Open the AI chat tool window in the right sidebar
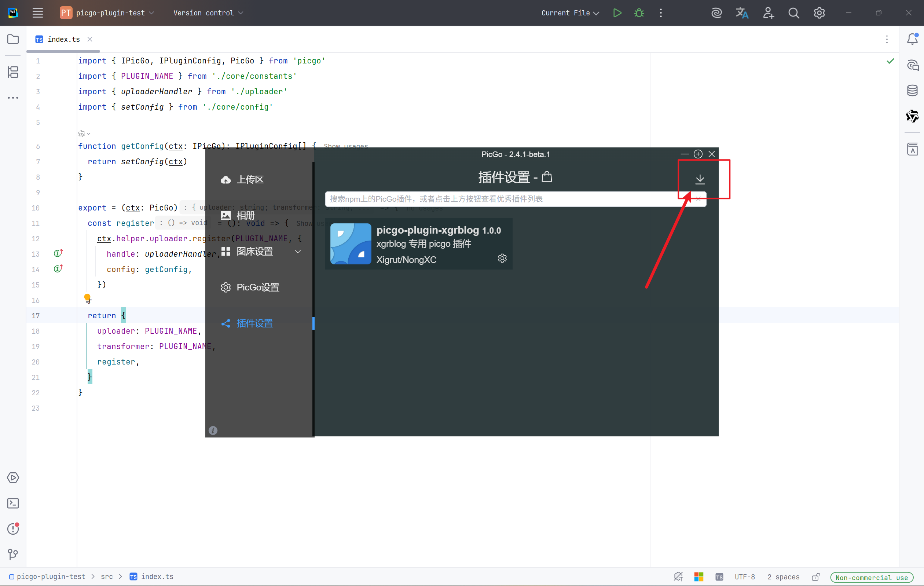The width and height of the screenshot is (924, 586). [912, 65]
